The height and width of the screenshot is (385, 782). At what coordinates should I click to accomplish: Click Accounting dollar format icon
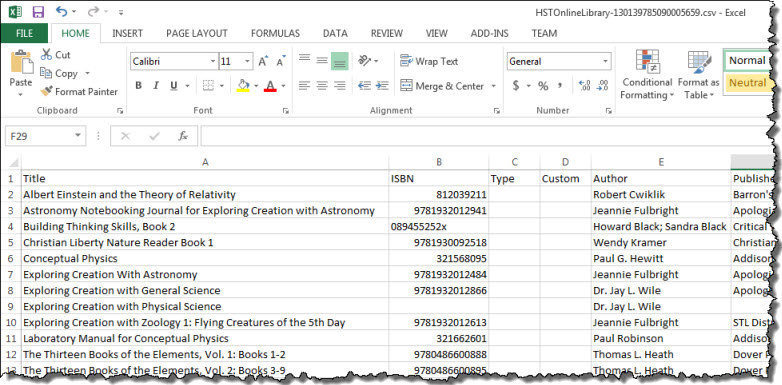pos(516,86)
